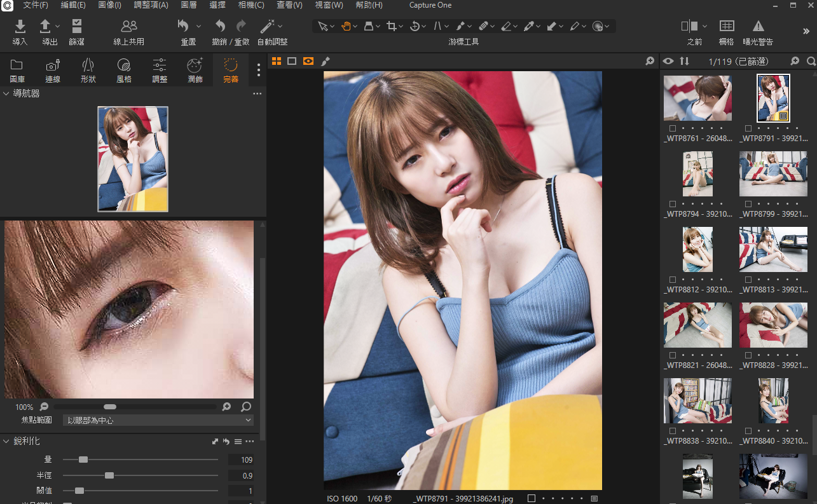Toggle the 曝光警告 exposure warning
This screenshot has width=817, height=504.
tap(759, 26)
